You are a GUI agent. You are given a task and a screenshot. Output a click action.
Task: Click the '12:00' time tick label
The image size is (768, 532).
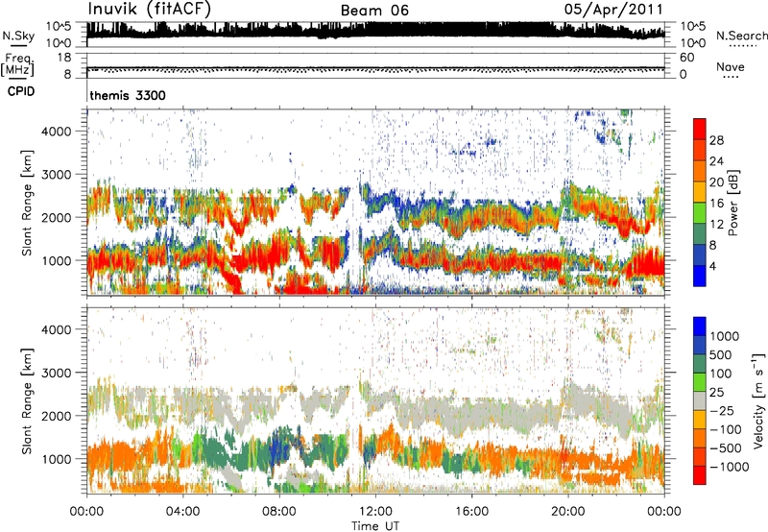[375, 512]
